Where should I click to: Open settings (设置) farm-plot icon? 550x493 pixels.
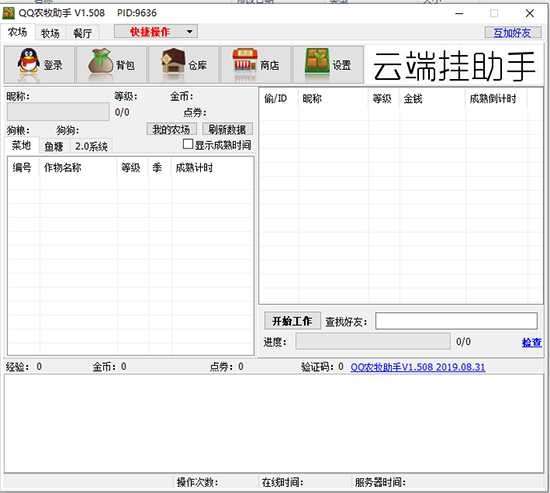(317, 61)
